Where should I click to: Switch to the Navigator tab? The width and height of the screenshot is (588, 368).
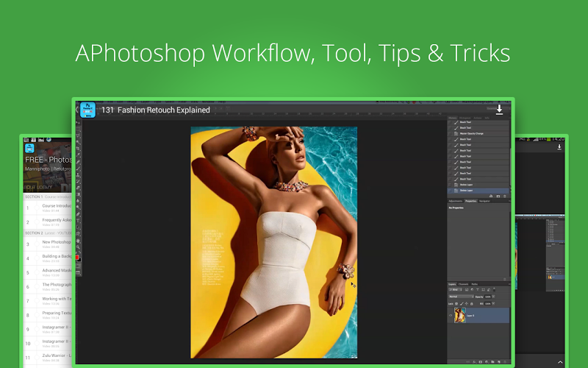tap(484, 201)
